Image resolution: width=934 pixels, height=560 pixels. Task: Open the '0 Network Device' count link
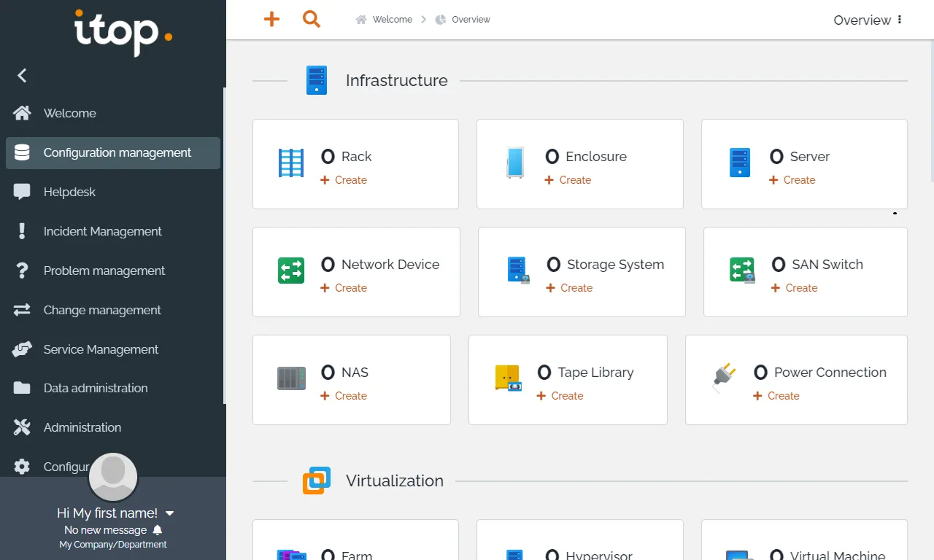[x=380, y=264]
